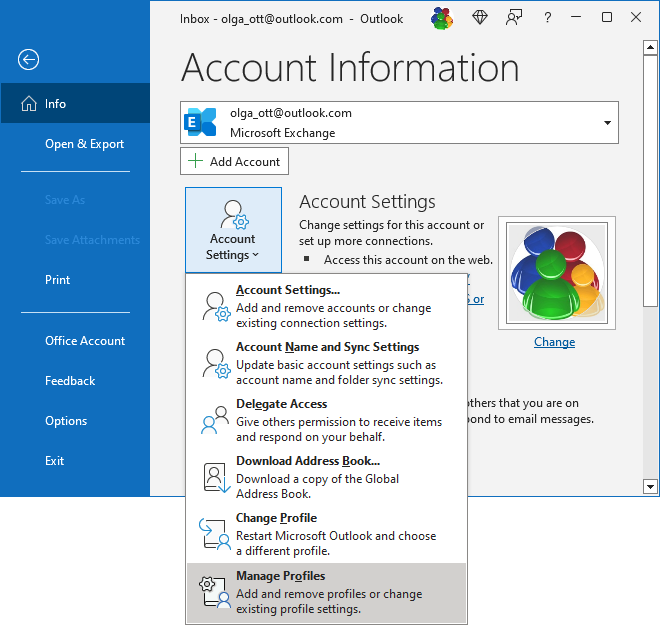This screenshot has width=660, height=625.
Task: Click the scrollbar up arrow
Action: [650, 48]
